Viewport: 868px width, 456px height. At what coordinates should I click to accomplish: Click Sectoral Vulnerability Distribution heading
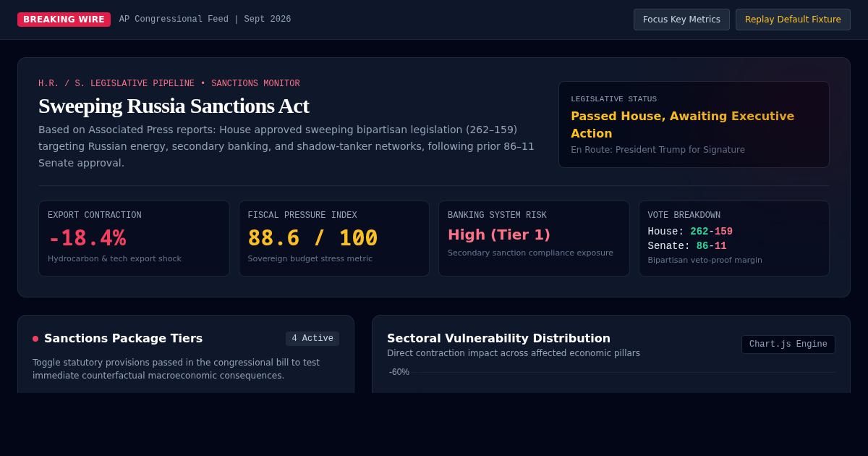click(498, 338)
